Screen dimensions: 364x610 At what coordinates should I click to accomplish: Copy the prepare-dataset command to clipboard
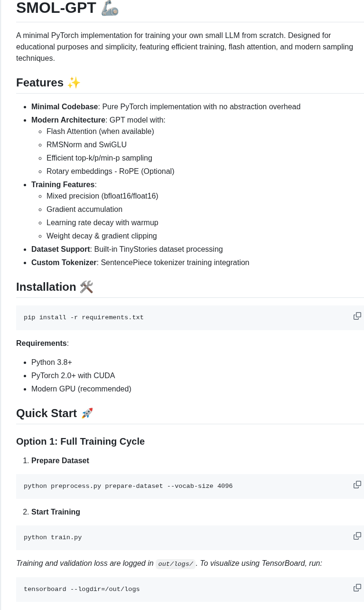[x=357, y=485]
